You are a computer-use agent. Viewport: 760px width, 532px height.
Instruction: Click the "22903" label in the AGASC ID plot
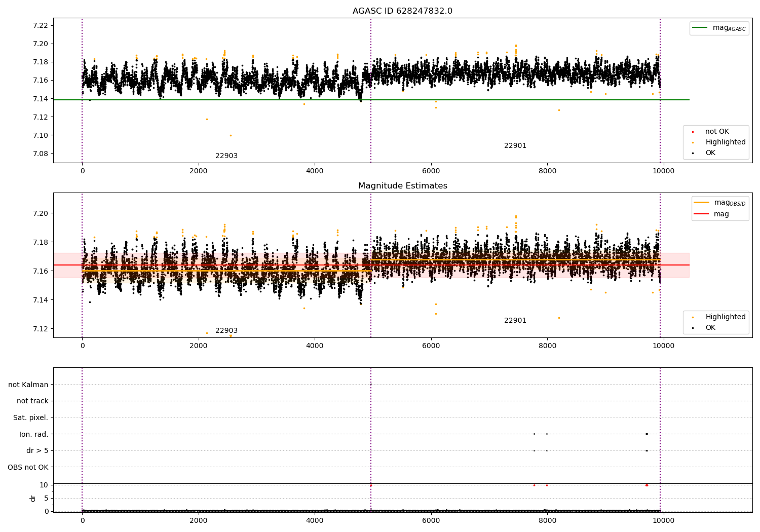pos(226,156)
